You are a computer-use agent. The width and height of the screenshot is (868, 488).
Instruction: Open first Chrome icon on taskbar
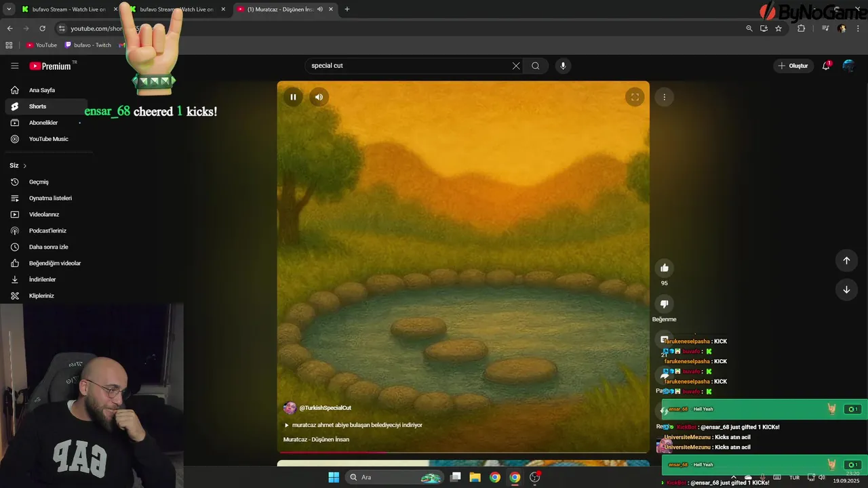[x=495, y=477]
